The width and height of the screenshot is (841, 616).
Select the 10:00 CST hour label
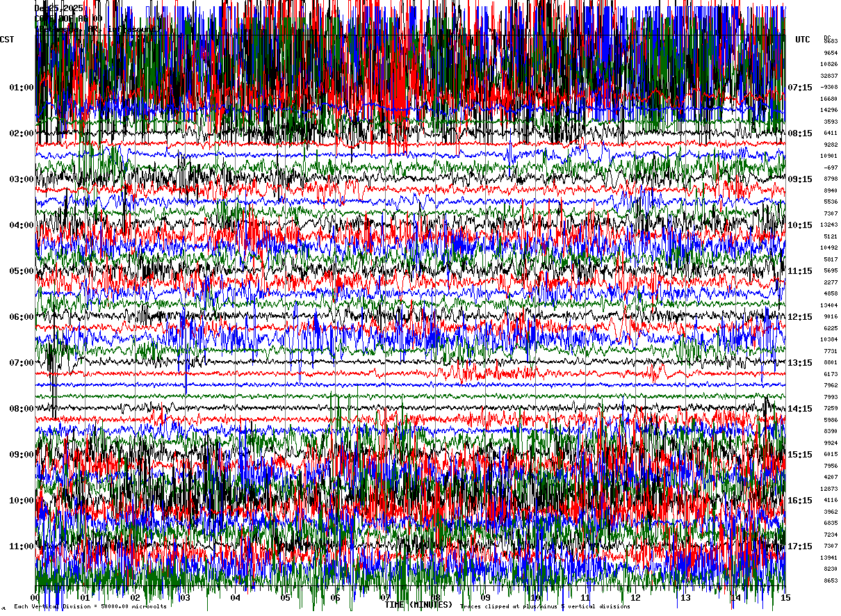[x=22, y=501]
